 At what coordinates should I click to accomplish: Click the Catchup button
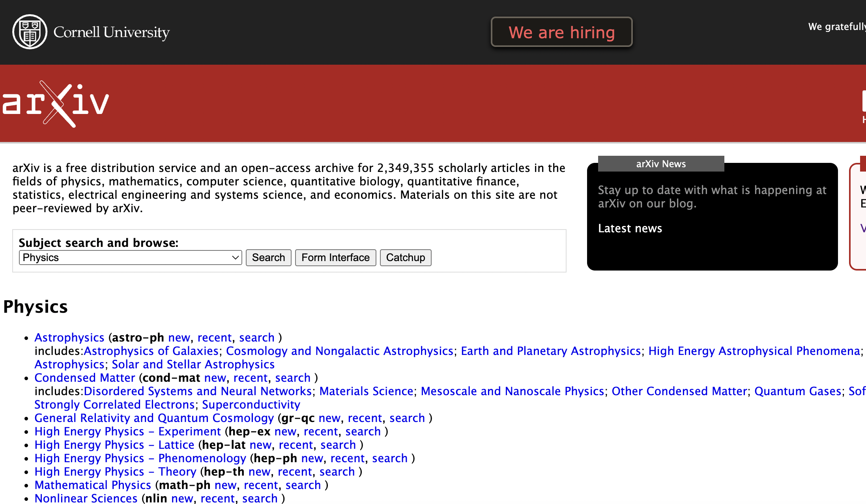(x=405, y=258)
